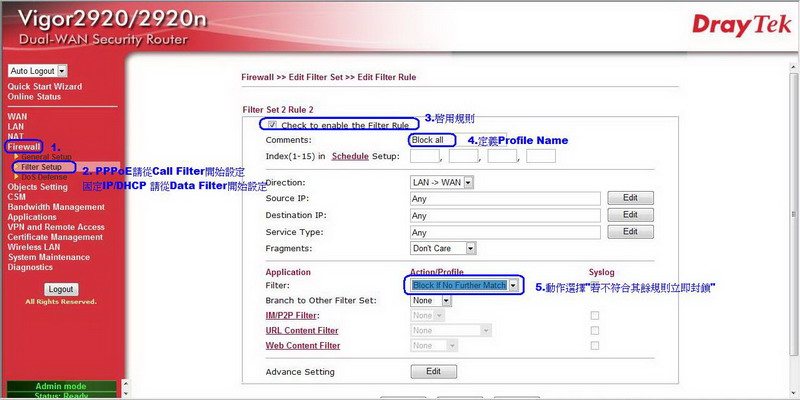Open the WAN menu
This screenshot has height=400, width=800.
tap(17, 116)
